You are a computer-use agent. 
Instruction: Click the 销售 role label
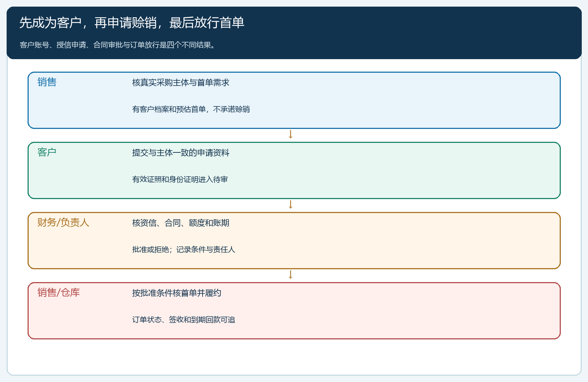click(x=47, y=82)
